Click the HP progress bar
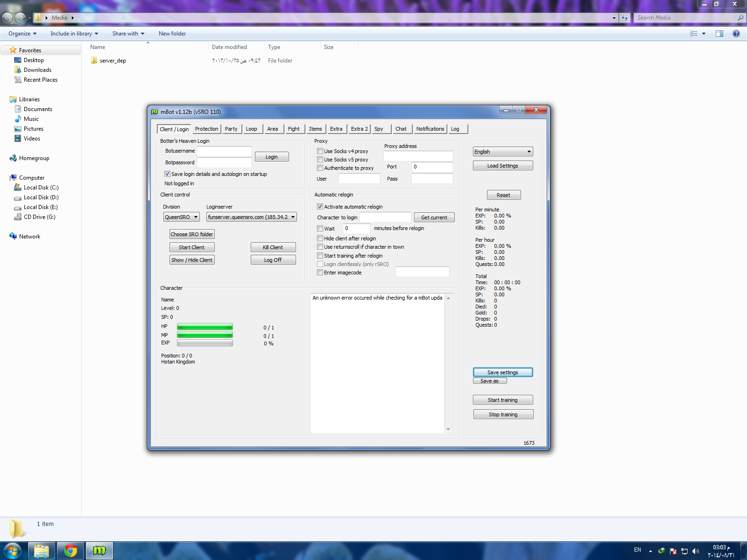Screen dimensions: 747x560 (205, 327)
